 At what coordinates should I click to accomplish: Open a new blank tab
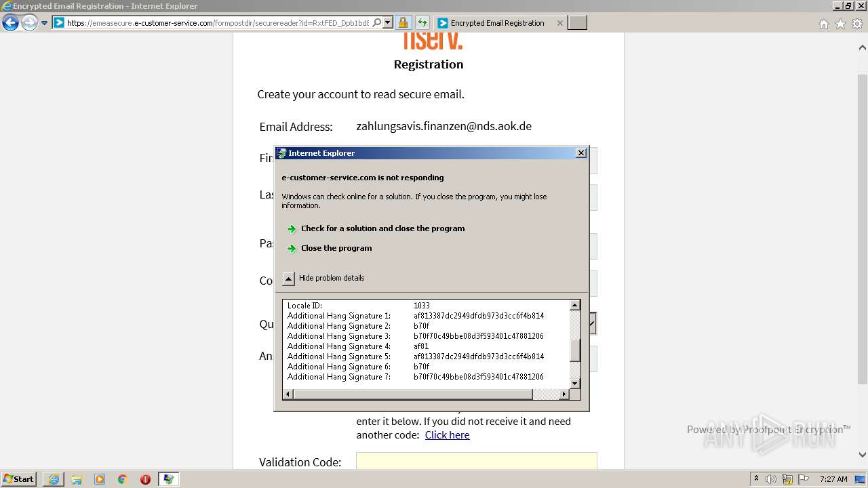click(x=577, y=23)
